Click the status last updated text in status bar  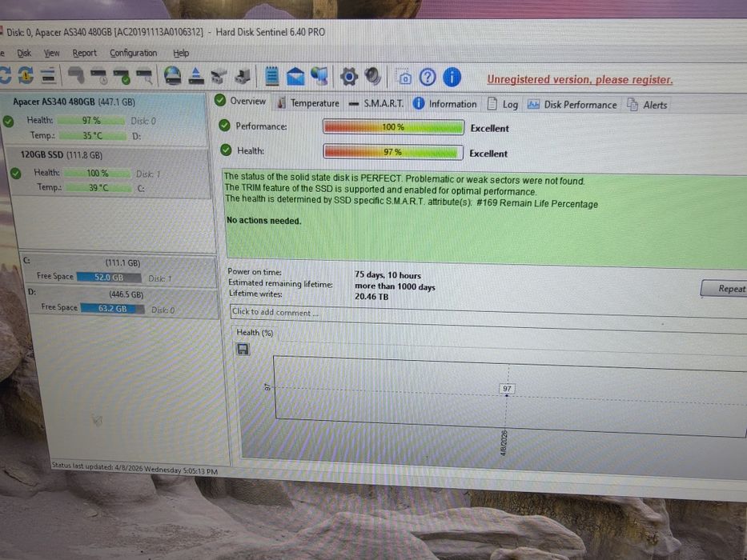click(135, 468)
